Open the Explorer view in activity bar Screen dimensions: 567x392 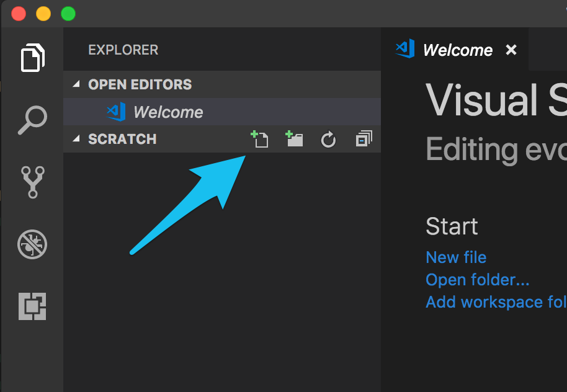tap(32, 58)
